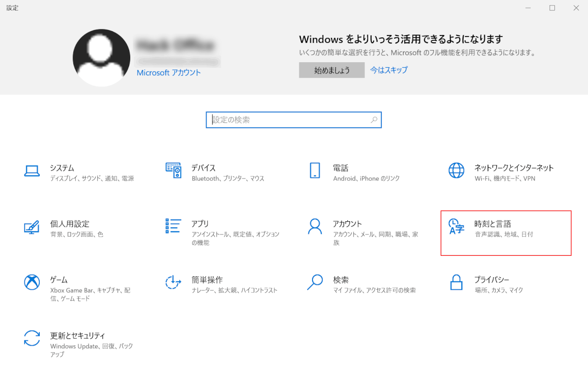Open Network & Internet globe icon
The image size is (588, 389).
[x=456, y=171]
